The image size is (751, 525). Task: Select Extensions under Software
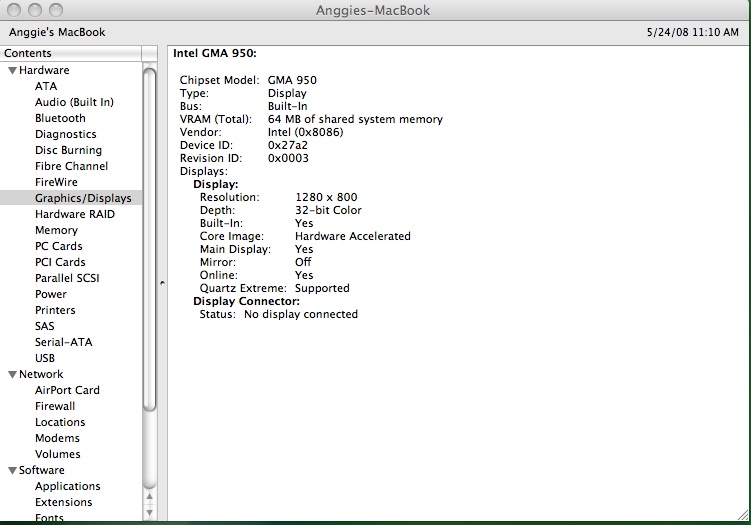tap(63, 502)
